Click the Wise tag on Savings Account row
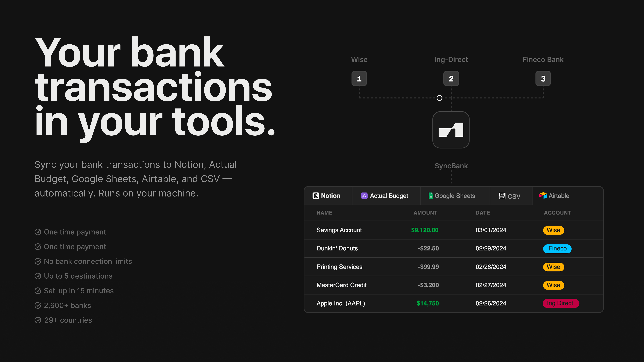 click(x=554, y=230)
